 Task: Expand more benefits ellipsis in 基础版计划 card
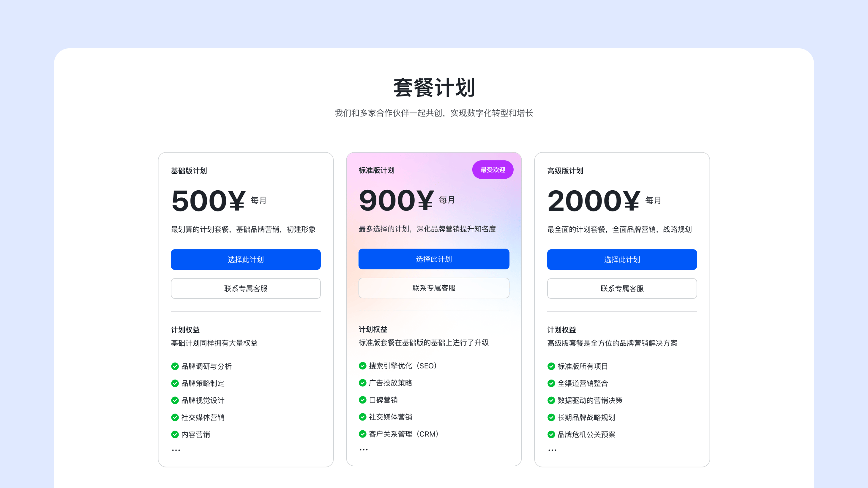coord(176,450)
